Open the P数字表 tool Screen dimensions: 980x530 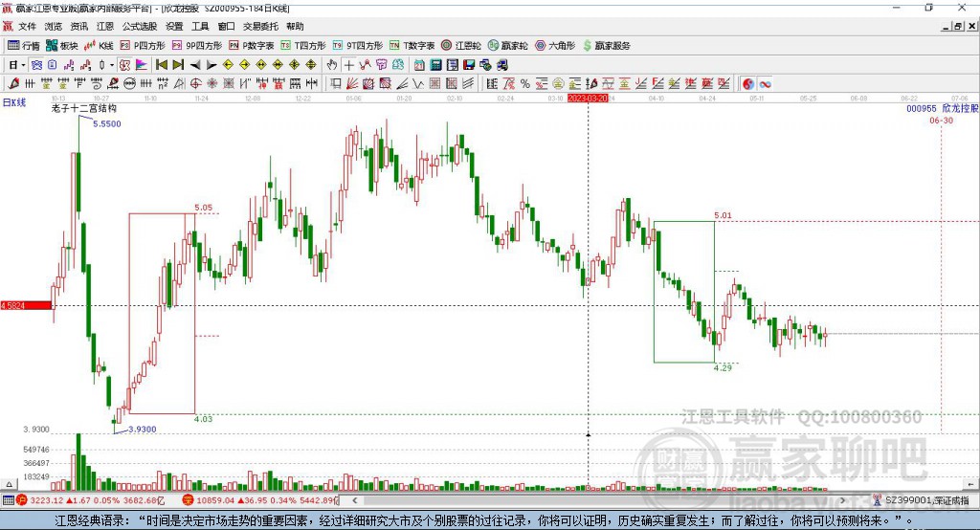pyautogui.click(x=252, y=46)
